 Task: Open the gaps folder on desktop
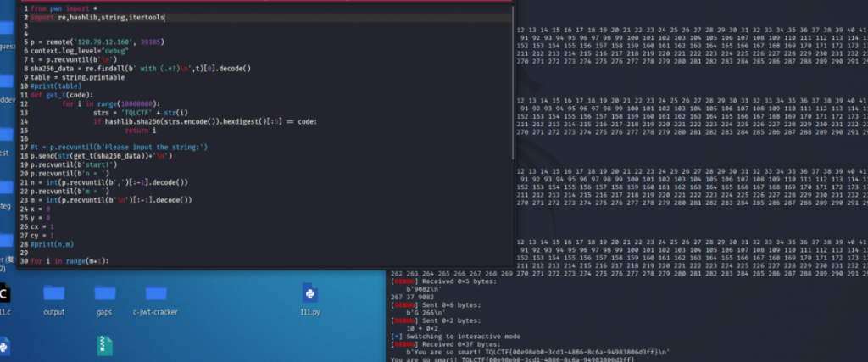(x=104, y=294)
